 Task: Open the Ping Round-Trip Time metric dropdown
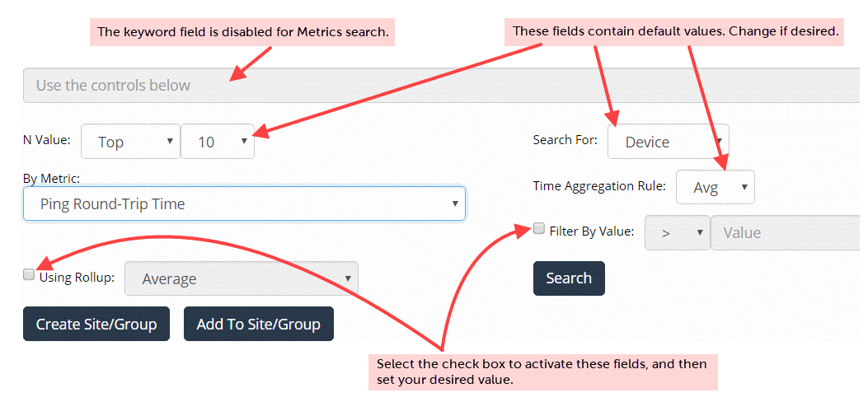click(244, 203)
